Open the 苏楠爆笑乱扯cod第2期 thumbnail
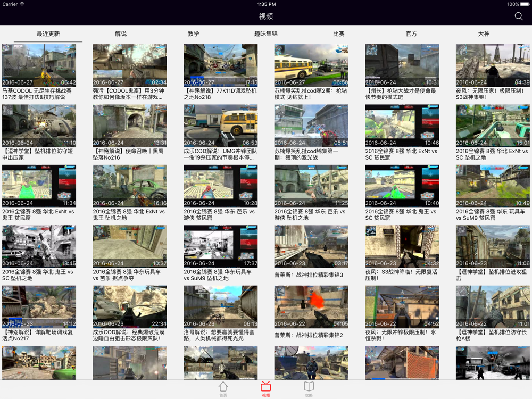 311,65
